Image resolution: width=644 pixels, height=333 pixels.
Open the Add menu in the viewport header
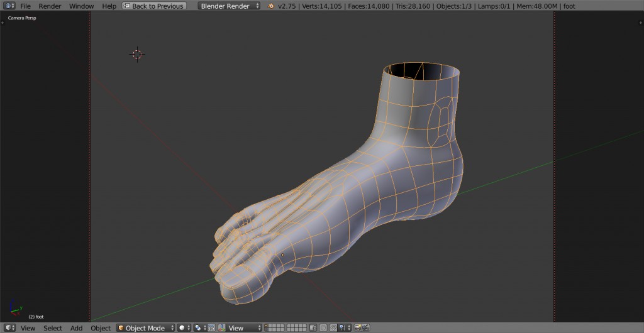[76, 328]
